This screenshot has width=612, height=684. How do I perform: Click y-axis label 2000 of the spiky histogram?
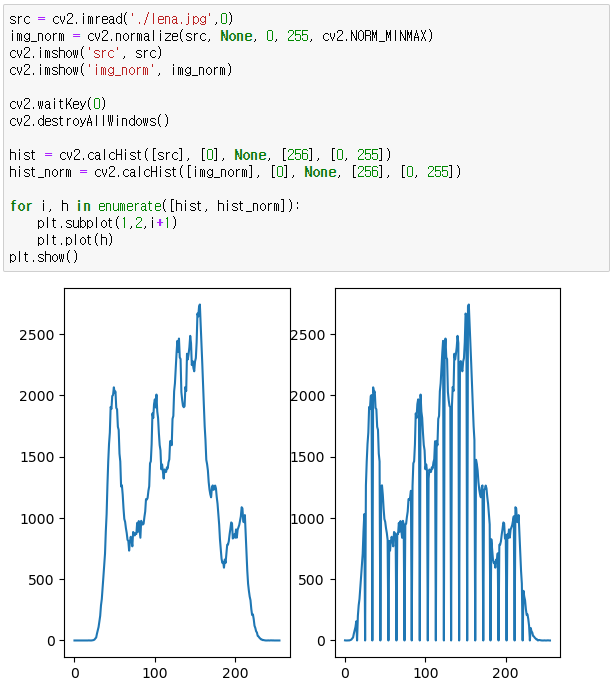(x=308, y=396)
